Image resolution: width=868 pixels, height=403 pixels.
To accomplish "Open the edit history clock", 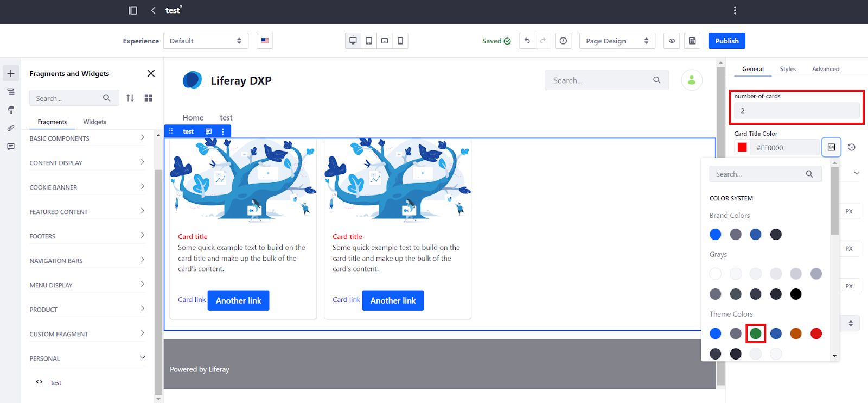I will point(563,41).
